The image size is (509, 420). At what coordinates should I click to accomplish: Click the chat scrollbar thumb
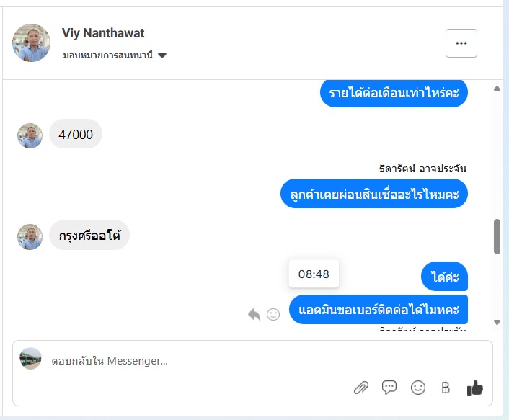[497, 236]
